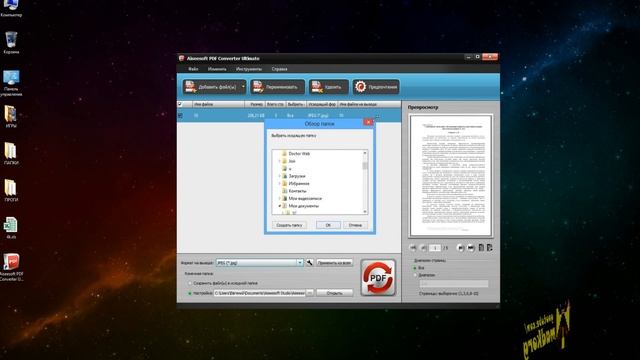
Task: Click the Создать папку button
Action: tap(289, 225)
